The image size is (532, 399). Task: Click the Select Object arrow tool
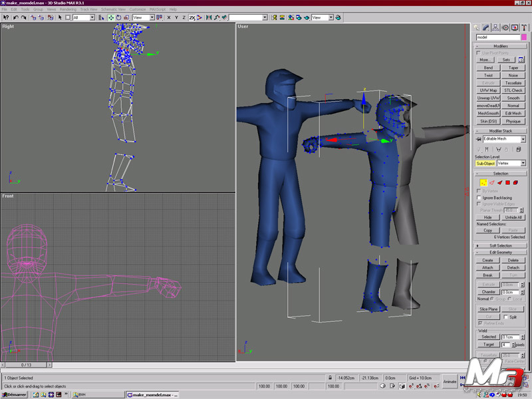tap(59, 17)
